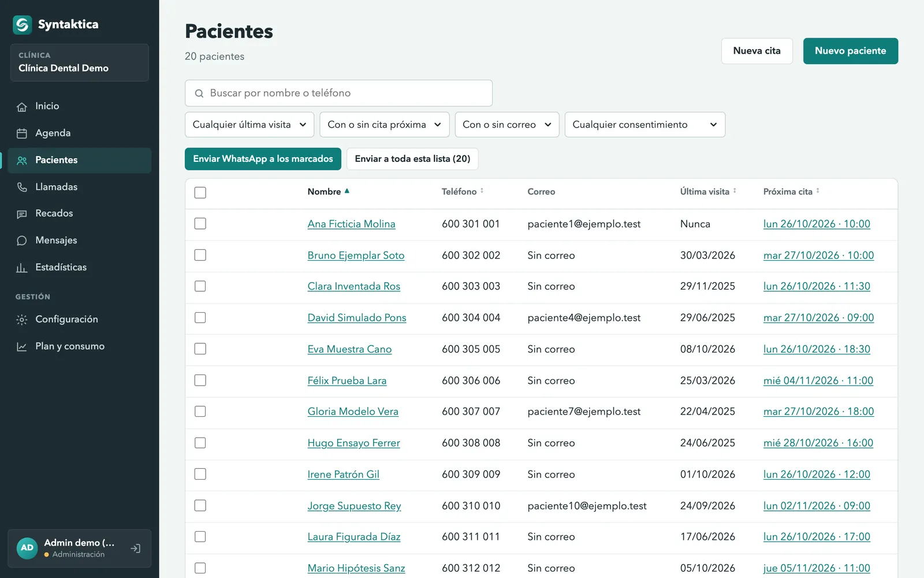Click the Clínica Dental Demo clinic selector
This screenshot has height=578, width=924.
[80, 62]
